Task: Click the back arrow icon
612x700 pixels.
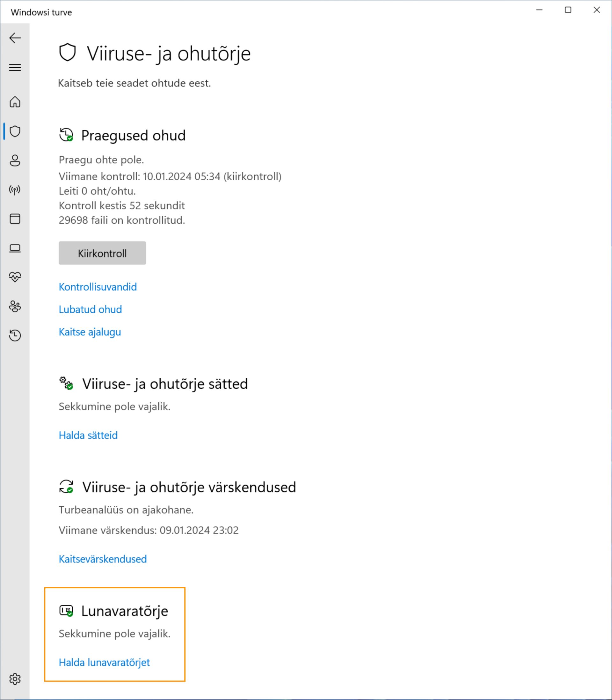Action: pyautogui.click(x=15, y=38)
